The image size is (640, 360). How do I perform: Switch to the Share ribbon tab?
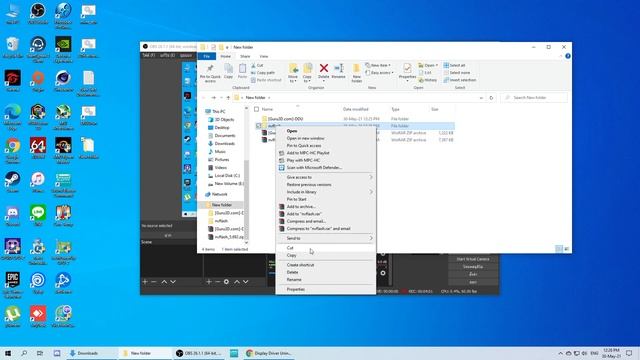coord(245,56)
